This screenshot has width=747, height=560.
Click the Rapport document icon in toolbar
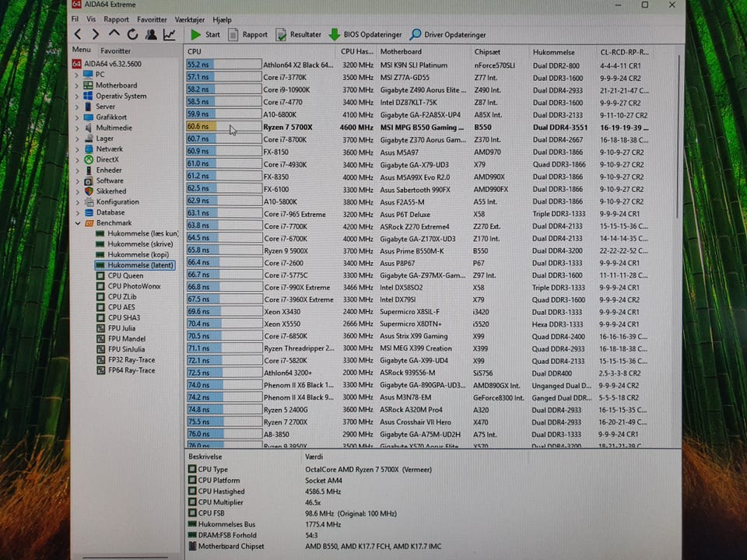coord(233,35)
